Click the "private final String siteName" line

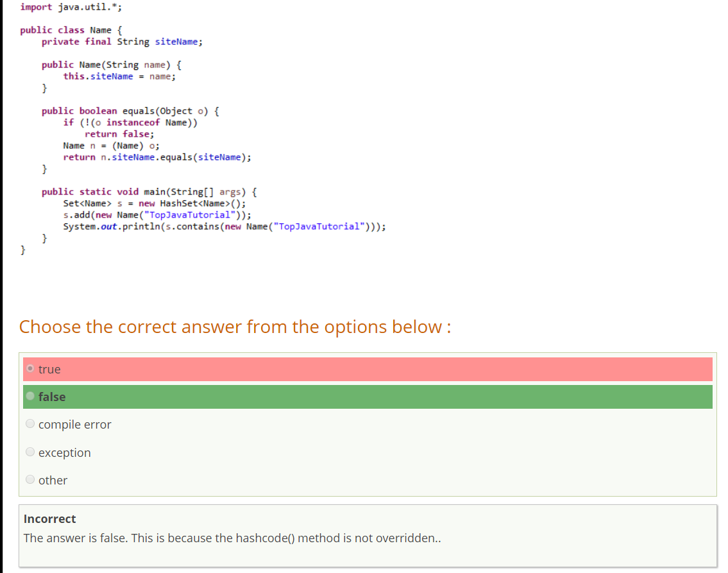[x=122, y=42]
